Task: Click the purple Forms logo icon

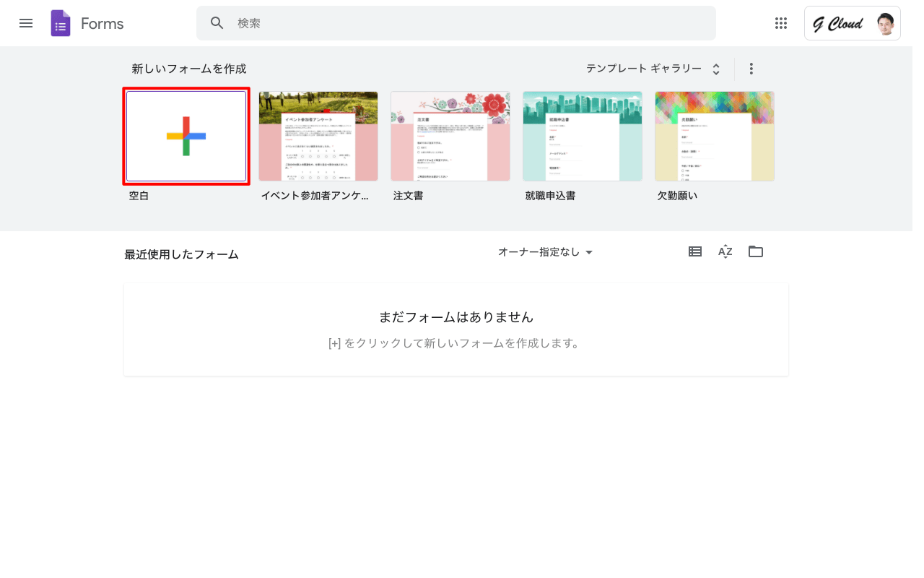Action: coord(61,23)
